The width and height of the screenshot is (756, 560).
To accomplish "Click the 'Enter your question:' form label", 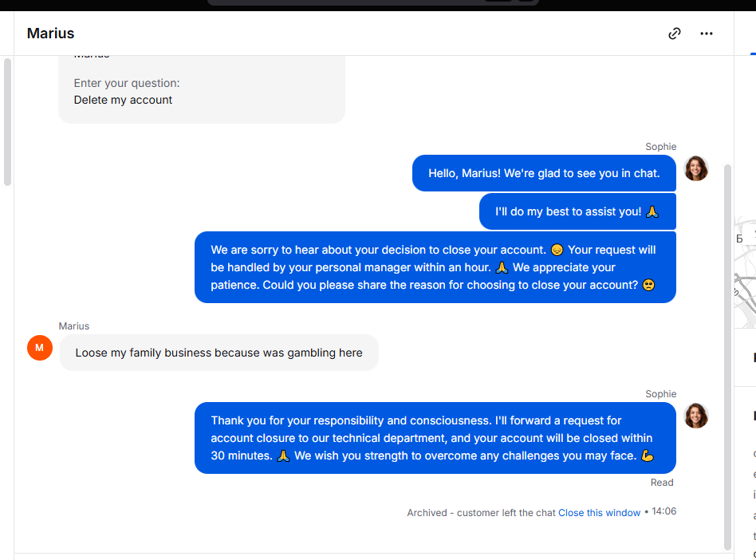I will [127, 83].
